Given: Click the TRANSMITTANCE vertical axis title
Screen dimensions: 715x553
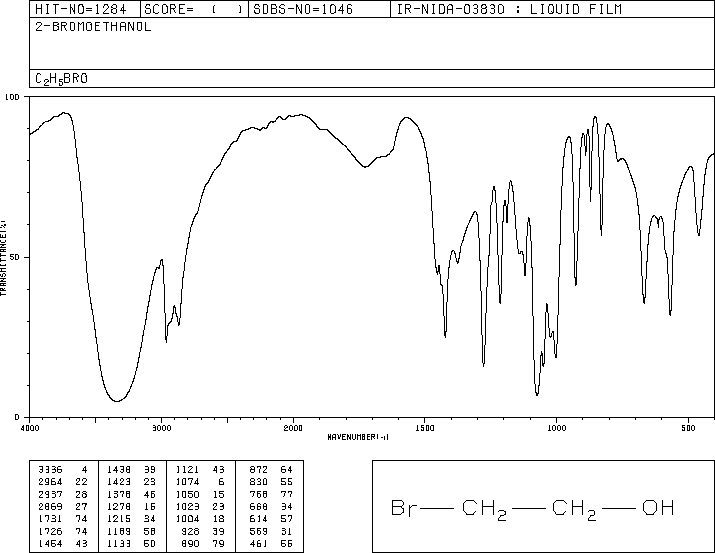Looking at the screenshot, I should pyautogui.click(x=3, y=258).
